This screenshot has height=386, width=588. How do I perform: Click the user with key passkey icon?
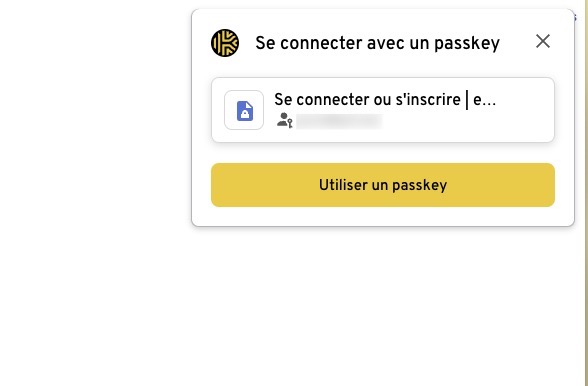tap(285, 120)
